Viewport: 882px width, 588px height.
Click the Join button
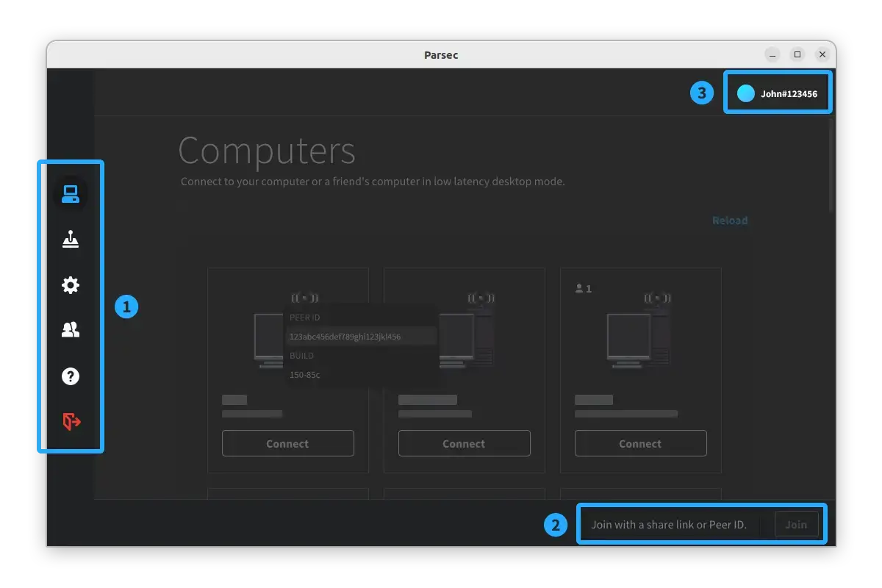796,525
